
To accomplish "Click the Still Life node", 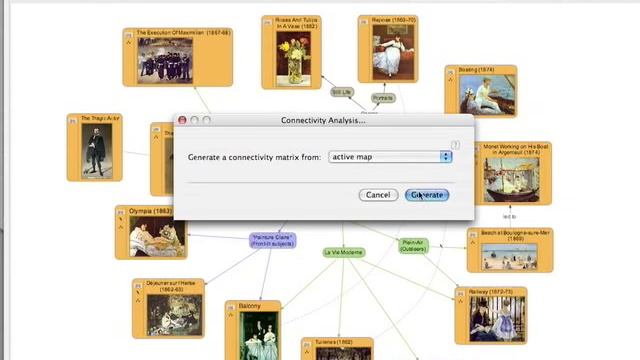I will click(x=342, y=92).
